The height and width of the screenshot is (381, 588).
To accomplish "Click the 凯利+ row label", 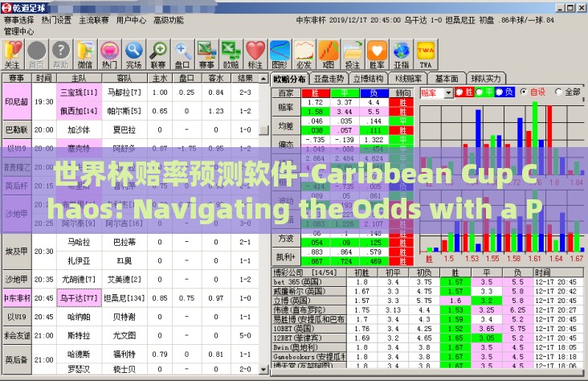I will [286, 256].
